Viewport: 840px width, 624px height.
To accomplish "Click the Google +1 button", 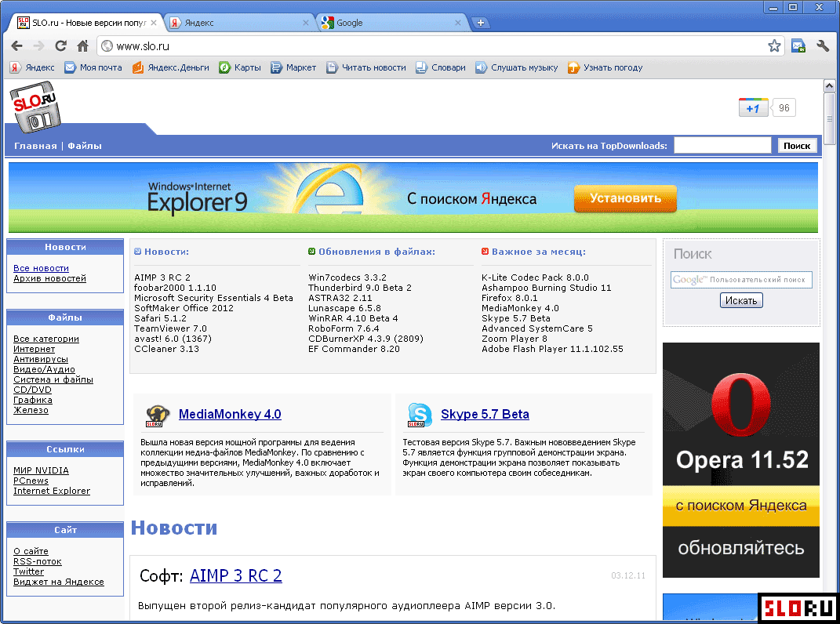I will [x=753, y=107].
